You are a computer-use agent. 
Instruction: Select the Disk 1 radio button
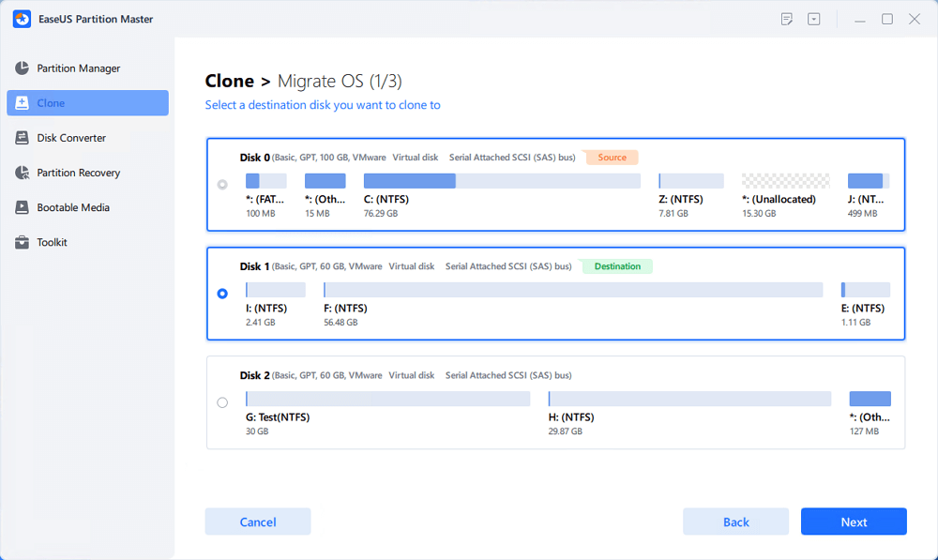[222, 294]
